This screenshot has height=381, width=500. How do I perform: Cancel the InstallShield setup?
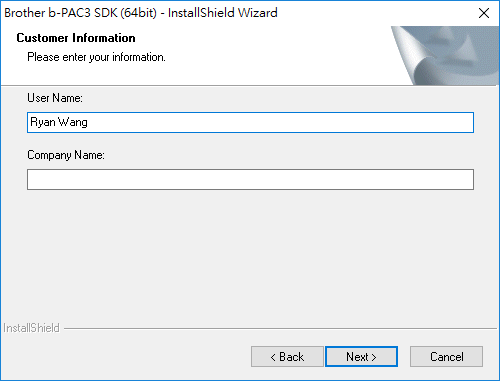pos(446,357)
